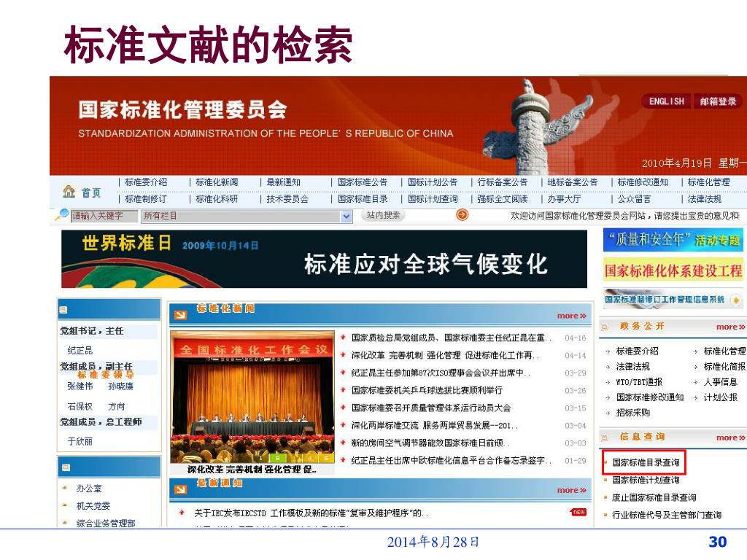747x560 pixels.
Task: Click 机关党委 department link
Action: [93, 506]
